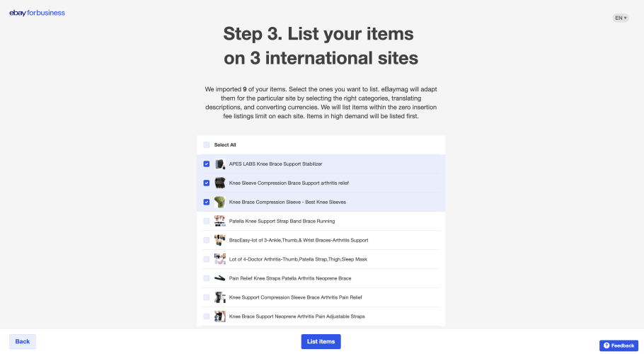Click the Feedback question mark icon

(x=606, y=346)
